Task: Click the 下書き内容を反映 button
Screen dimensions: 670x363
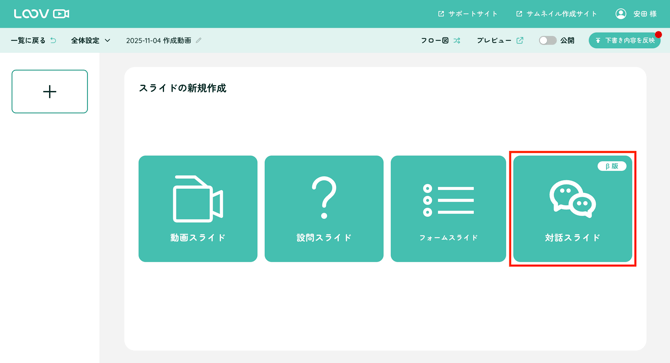Action: [x=624, y=41]
